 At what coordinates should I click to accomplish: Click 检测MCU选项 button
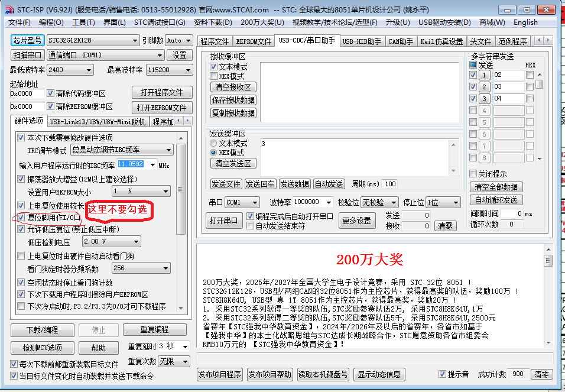(42, 348)
